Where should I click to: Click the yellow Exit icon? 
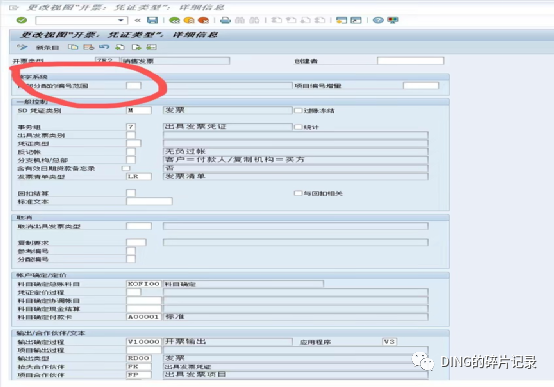point(189,20)
